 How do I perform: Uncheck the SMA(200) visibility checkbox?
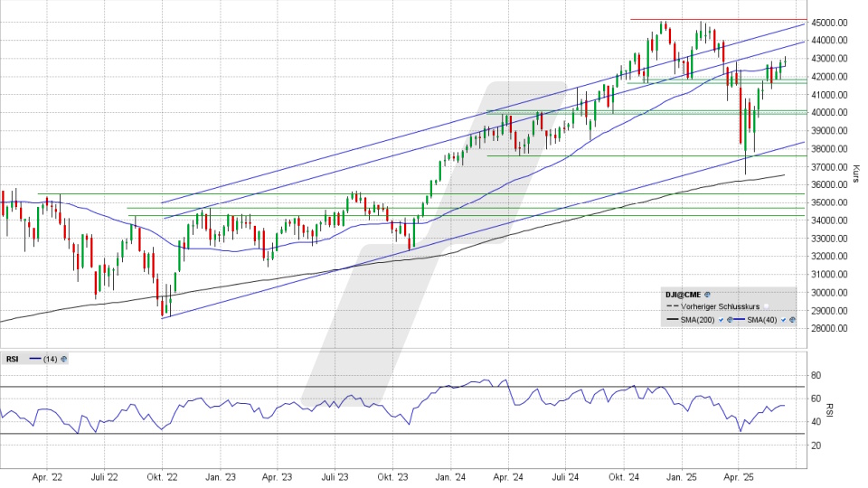721,320
